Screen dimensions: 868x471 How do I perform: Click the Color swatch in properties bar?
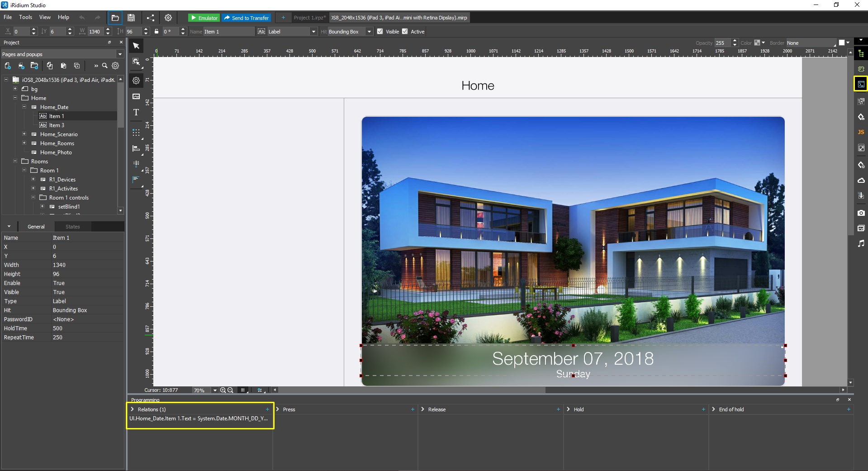pos(757,43)
